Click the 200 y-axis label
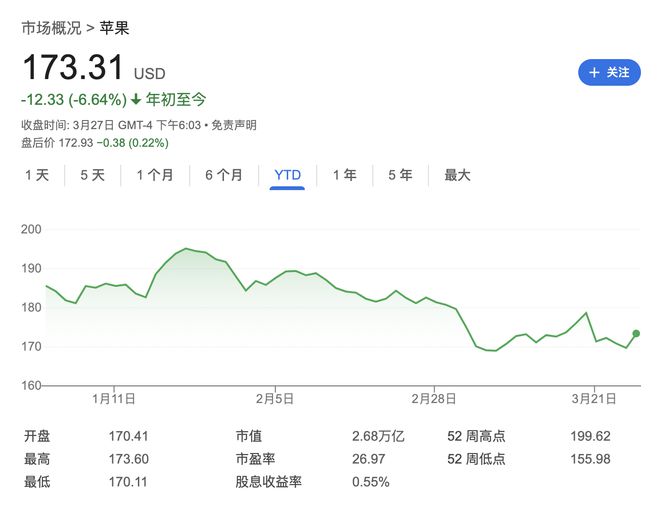This screenshot has width=660, height=505. [x=32, y=229]
